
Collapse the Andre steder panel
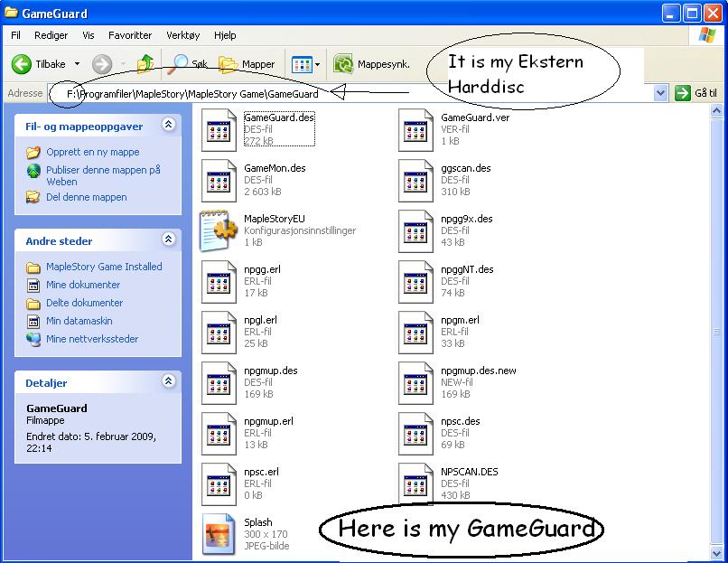point(168,239)
